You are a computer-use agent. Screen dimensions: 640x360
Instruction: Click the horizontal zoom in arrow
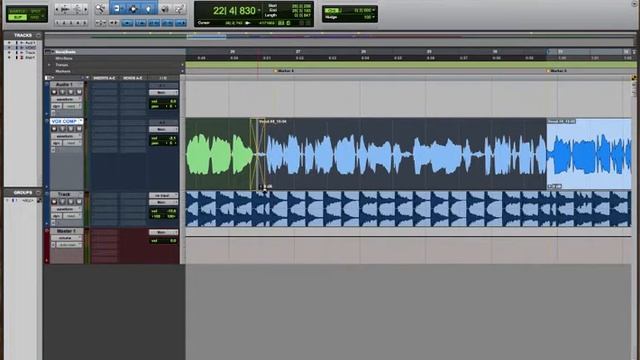(x=86, y=9)
